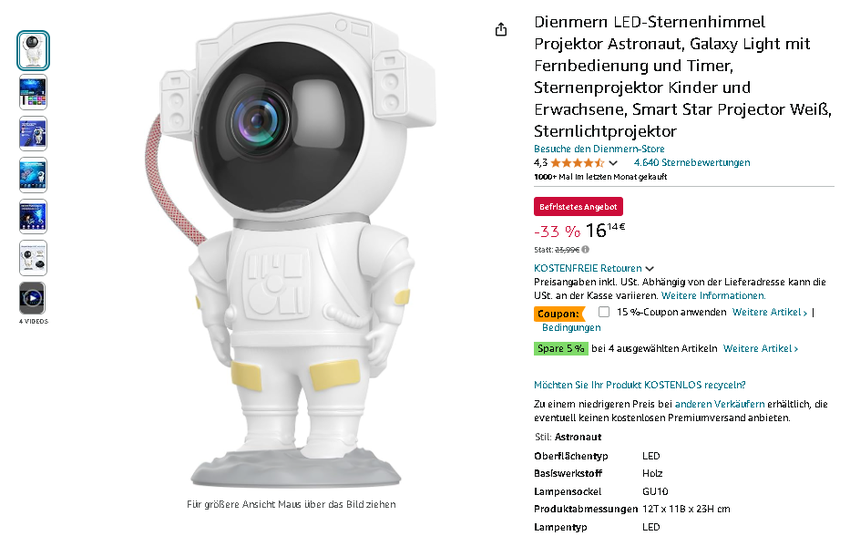
Task: Click 'Weitere Informationen.' about VAT
Action: (x=713, y=296)
